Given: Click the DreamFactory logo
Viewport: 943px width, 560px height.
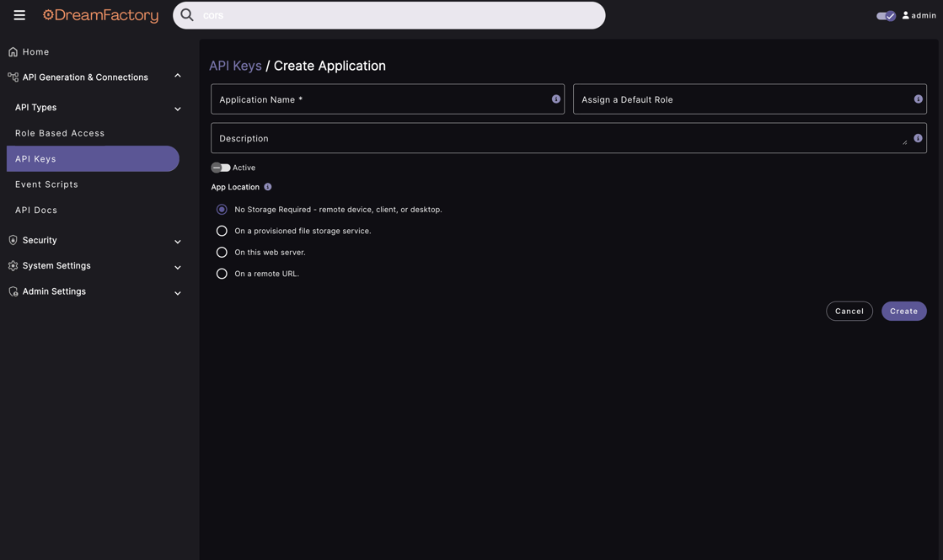Looking at the screenshot, I should (x=101, y=15).
